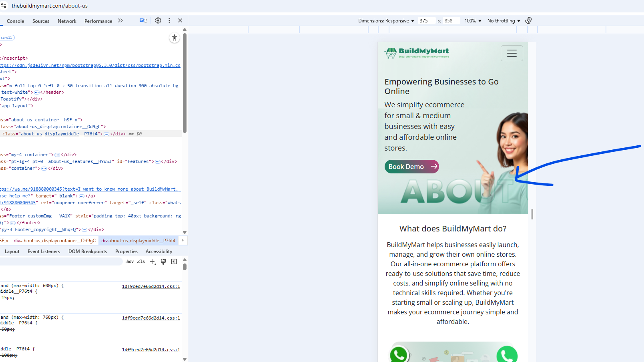Switch to the Console tab

tap(15, 21)
